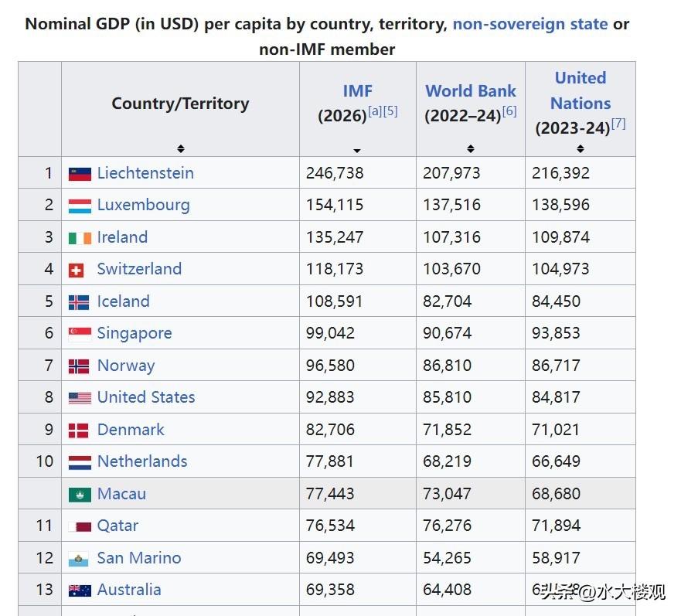Open the non-sovereign state link
681x616 pixels.
point(531,24)
